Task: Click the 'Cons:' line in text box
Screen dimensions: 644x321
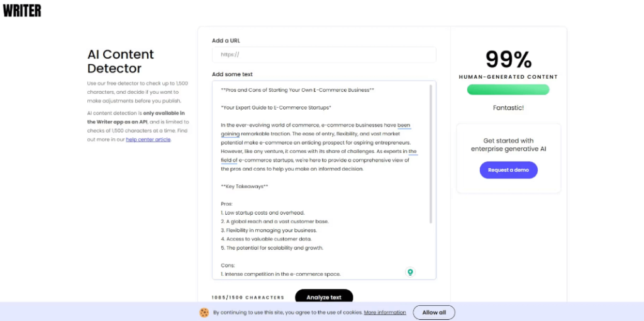Action: [x=228, y=266]
